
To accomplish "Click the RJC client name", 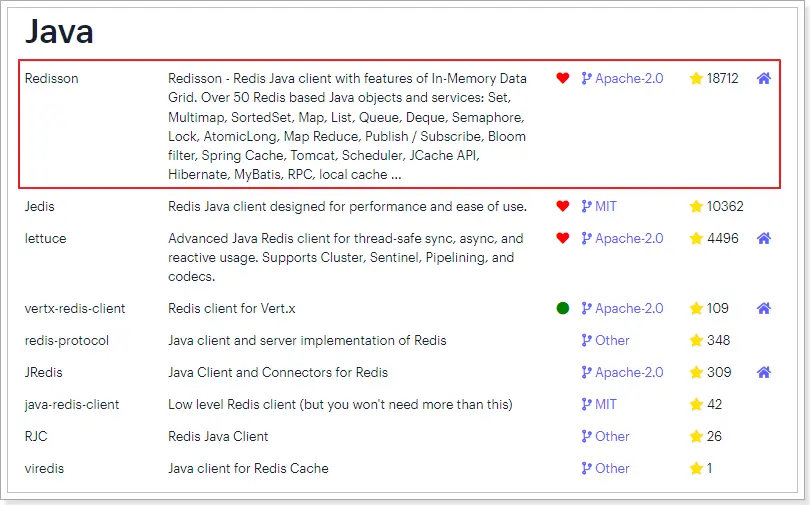I will tap(36, 436).
